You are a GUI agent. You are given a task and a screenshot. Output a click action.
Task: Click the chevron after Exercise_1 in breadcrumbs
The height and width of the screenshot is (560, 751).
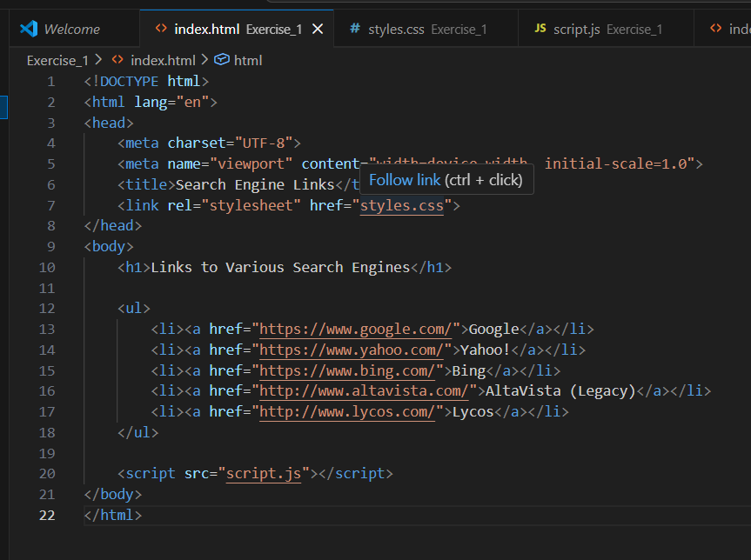[97, 60]
